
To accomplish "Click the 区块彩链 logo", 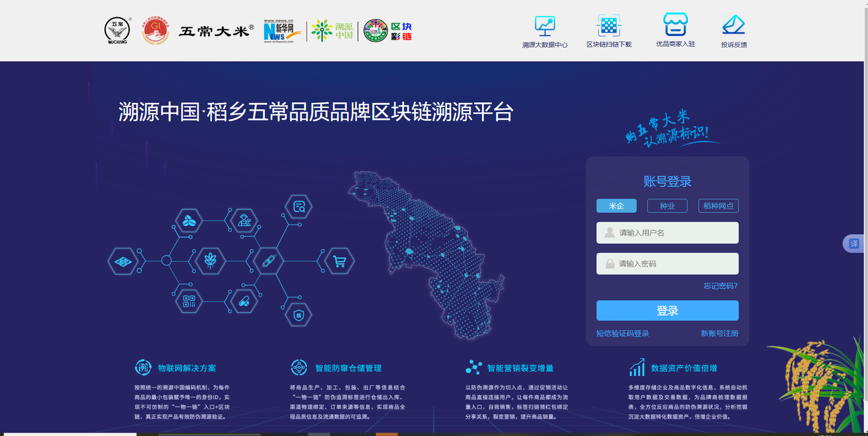I will coord(388,31).
